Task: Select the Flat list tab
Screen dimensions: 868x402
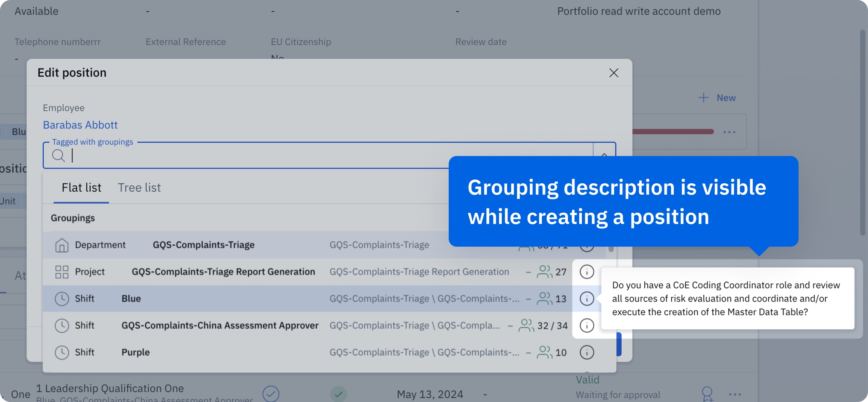Action: pyautogui.click(x=81, y=187)
